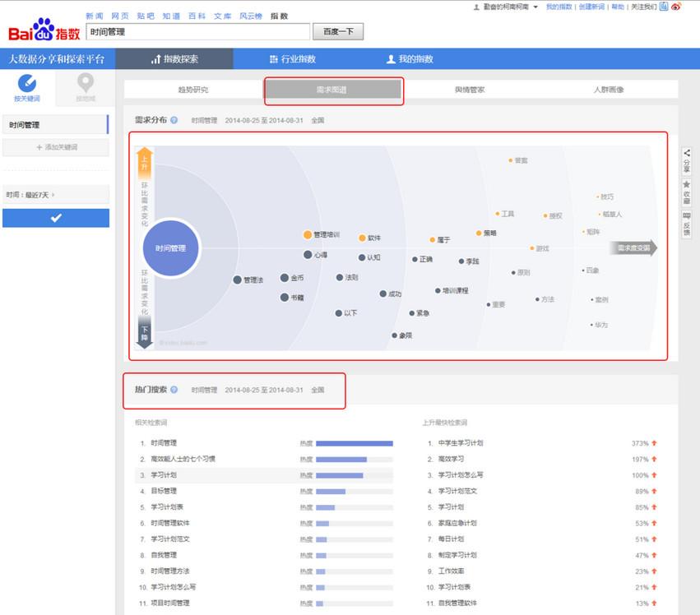700x615 pixels.
Task: Click the gray 管理法 node
Action: click(x=238, y=280)
